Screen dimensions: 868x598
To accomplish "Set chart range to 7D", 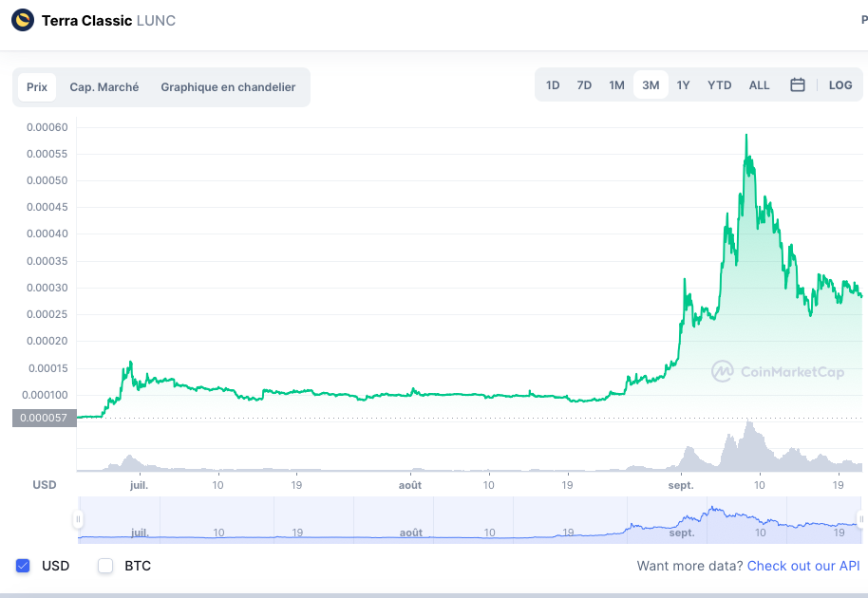I will 584,85.
